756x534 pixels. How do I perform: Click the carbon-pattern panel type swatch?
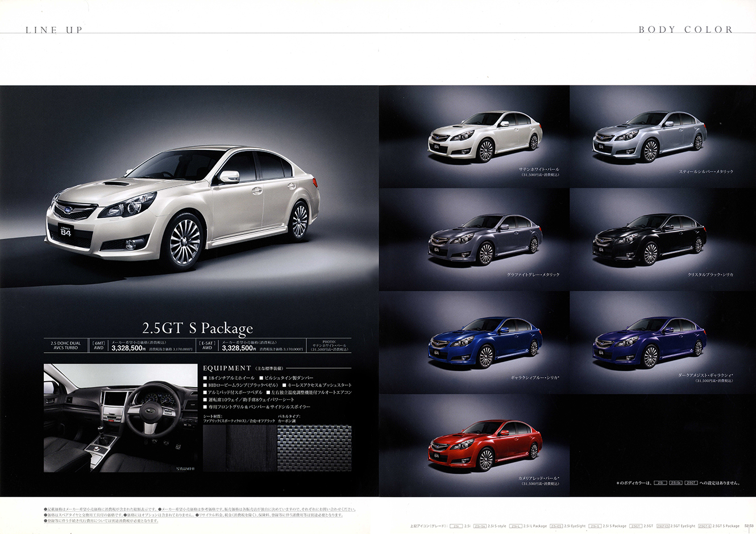click(314, 448)
